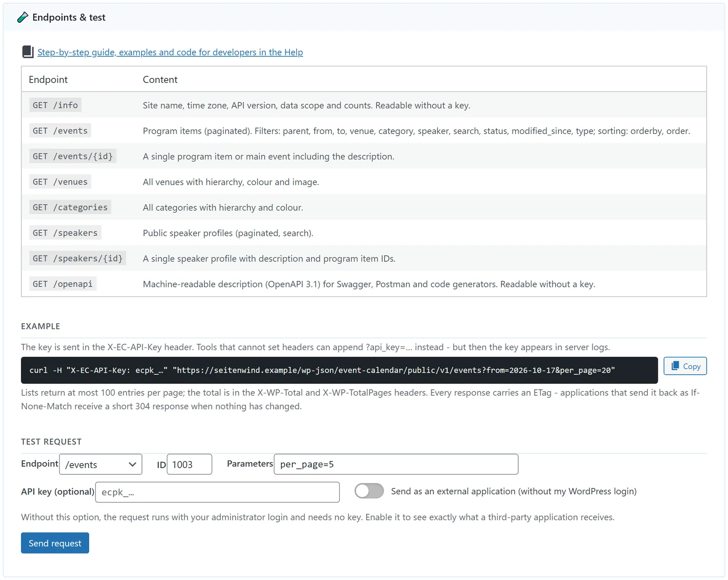Image resolution: width=728 pixels, height=580 pixels.
Task: Click the GET /speakers/{id} endpoint code
Action: 78,258
